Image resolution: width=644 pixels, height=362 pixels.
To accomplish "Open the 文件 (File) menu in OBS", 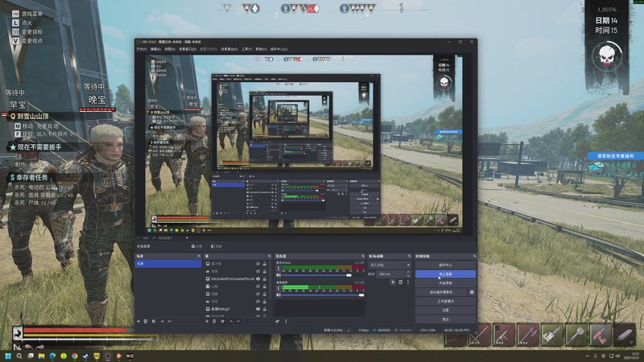I will point(142,49).
